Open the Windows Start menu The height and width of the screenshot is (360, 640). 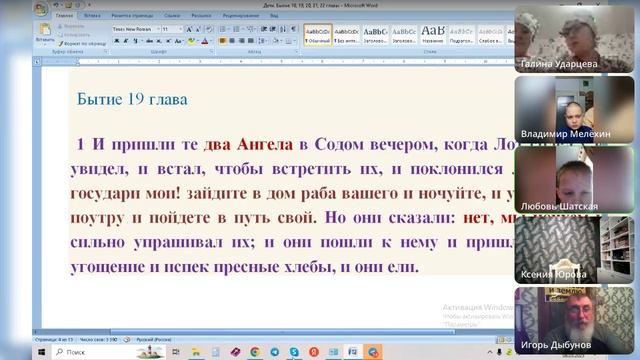pos(41,352)
